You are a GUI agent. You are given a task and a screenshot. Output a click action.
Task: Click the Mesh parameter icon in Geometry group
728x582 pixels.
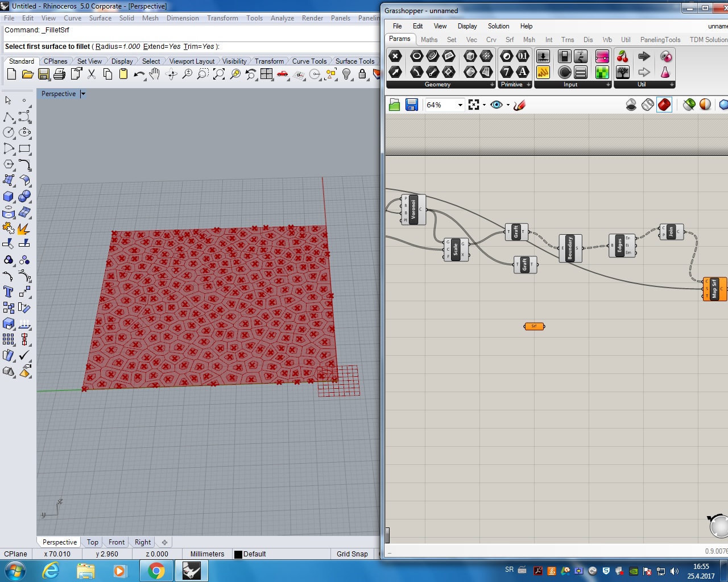tap(486, 56)
